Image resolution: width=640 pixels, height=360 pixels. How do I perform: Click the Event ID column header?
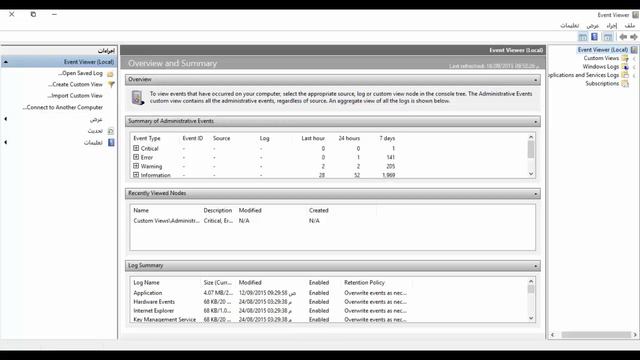click(x=193, y=138)
